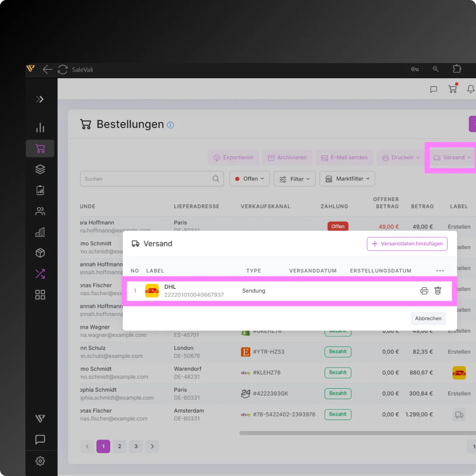Expand the sidebar with double chevron
This screenshot has height=476, width=476.
click(40, 99)
